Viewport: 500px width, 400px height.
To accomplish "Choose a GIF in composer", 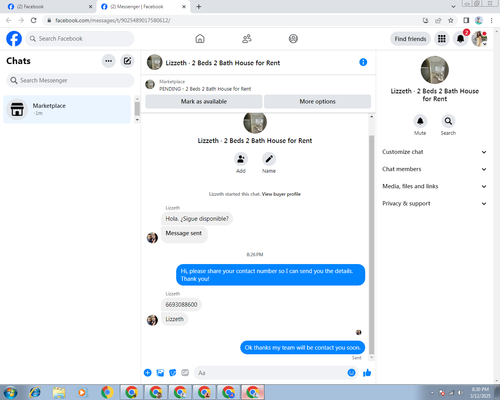I will (185, 373).
